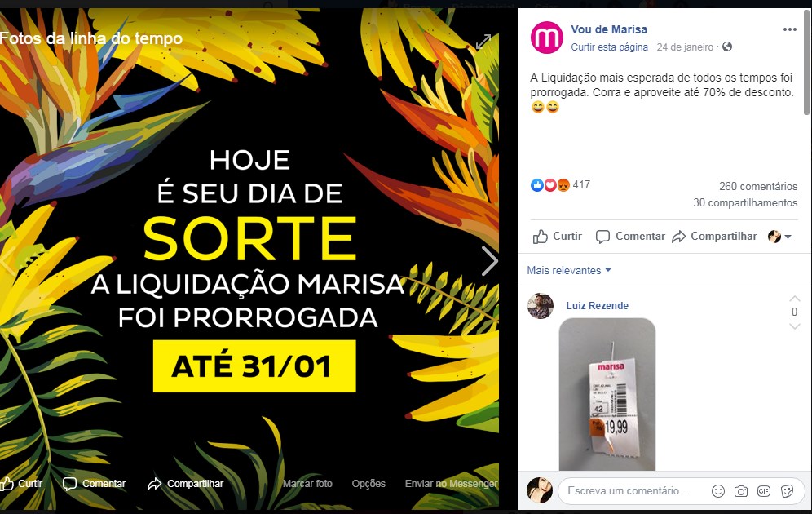Like the post with Curtir button
812x514 pixels.
(558, 237)
